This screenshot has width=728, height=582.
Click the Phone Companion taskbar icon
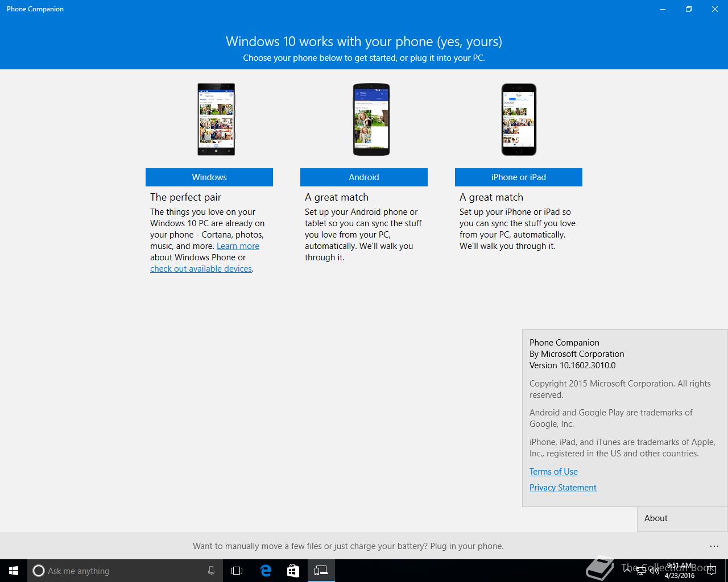(321, 571)
